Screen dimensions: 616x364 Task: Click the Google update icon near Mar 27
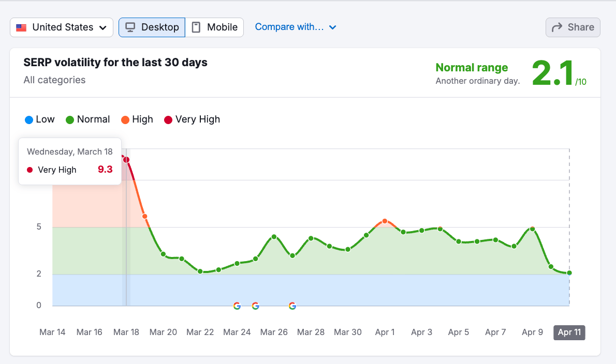tap(292, 306)
